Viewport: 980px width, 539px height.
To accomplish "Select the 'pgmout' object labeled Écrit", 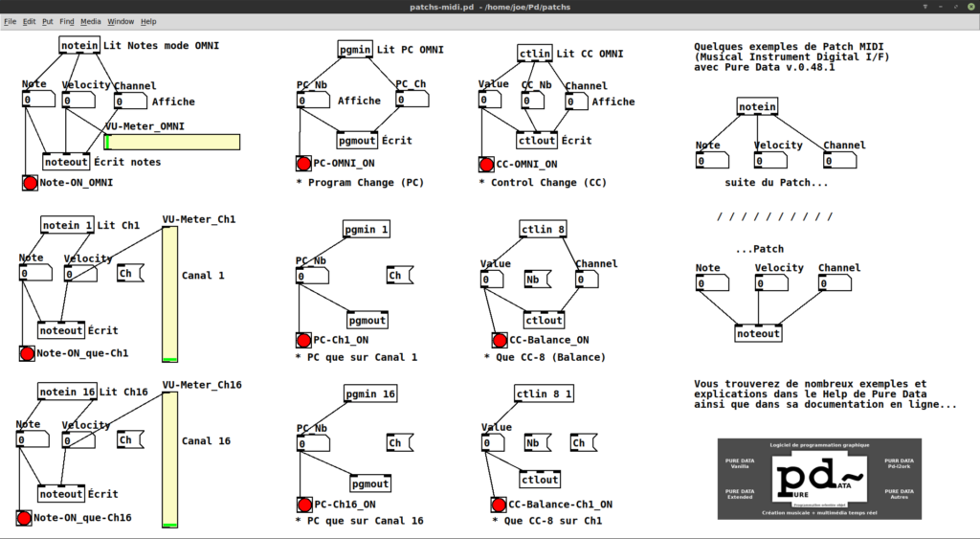I will pyautogui.click(x=357, y=141).
